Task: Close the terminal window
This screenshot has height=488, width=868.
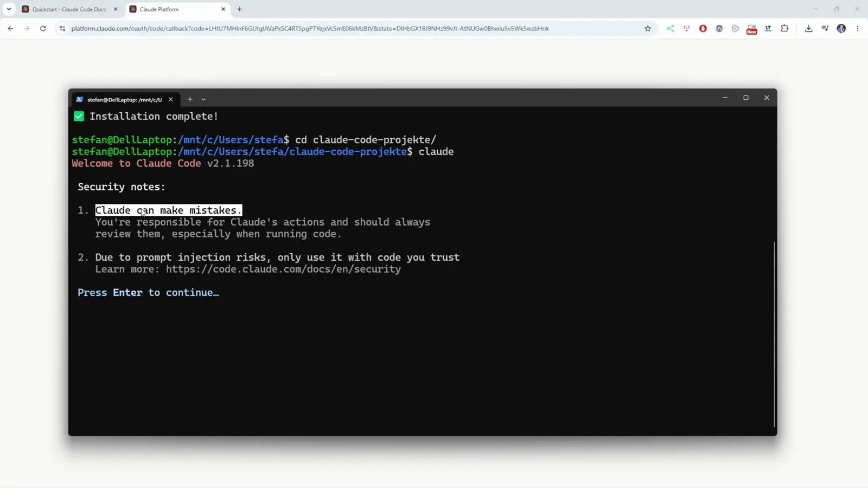Action: tap(767, 98)
